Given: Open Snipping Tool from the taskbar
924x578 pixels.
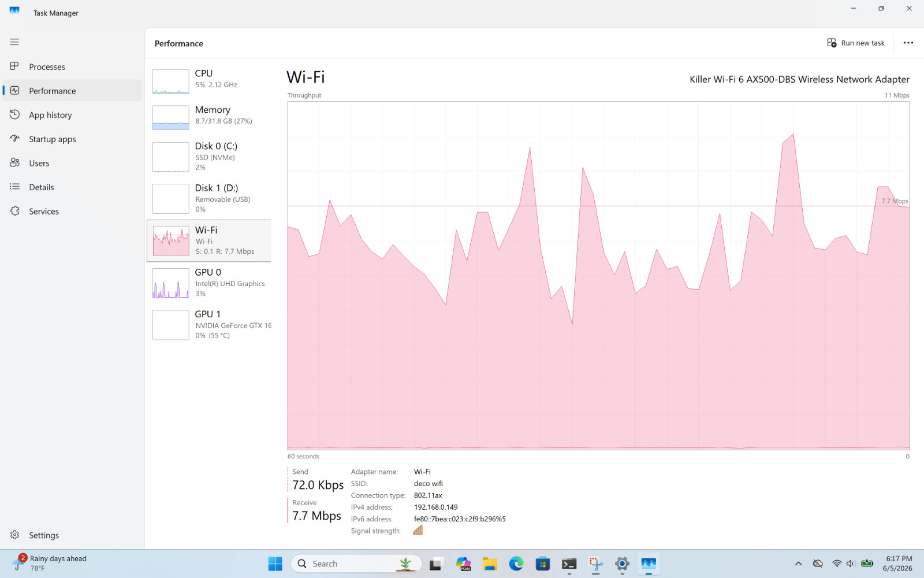Looking at the screenshot, I should point(596,564).
